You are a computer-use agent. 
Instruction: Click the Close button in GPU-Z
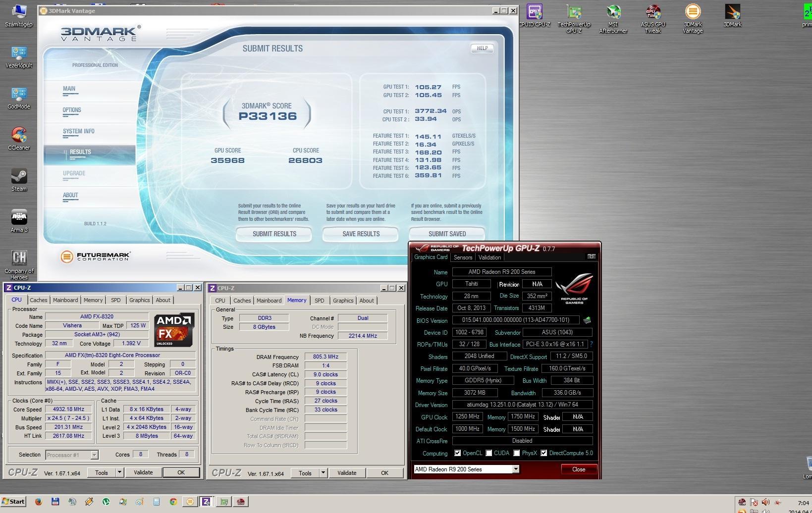click(579, 469)
